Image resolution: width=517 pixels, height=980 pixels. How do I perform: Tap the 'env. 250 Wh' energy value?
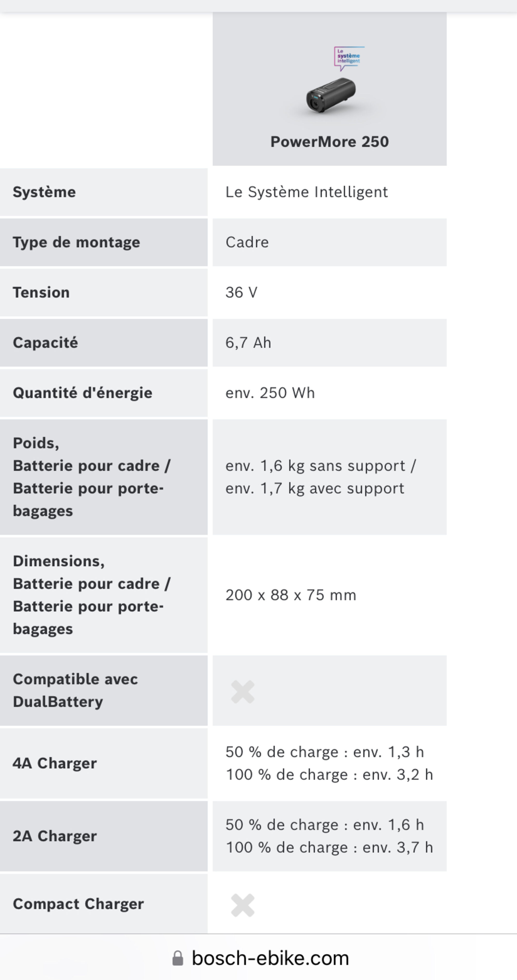pyautogui.click(x=270, y=393)
